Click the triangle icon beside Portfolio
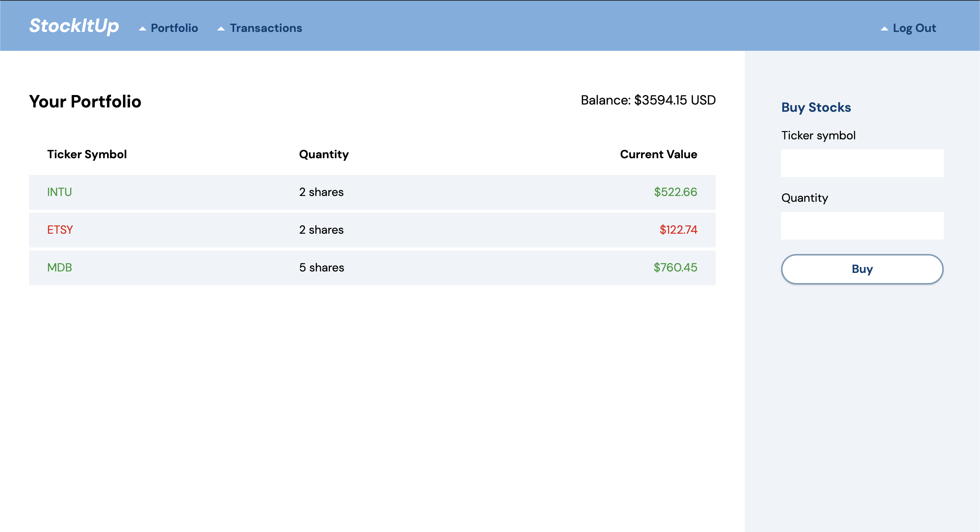 [143, 29]
